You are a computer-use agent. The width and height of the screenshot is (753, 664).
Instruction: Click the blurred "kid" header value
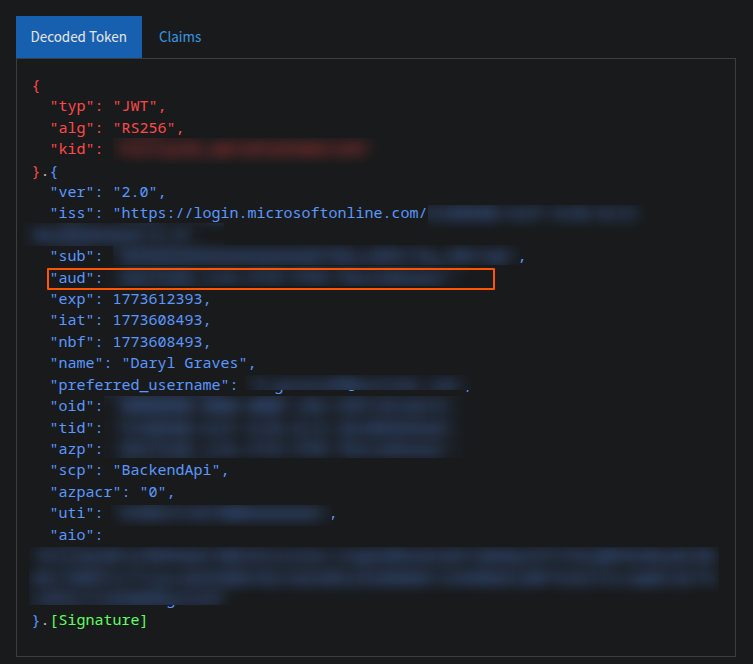(242, 149)
